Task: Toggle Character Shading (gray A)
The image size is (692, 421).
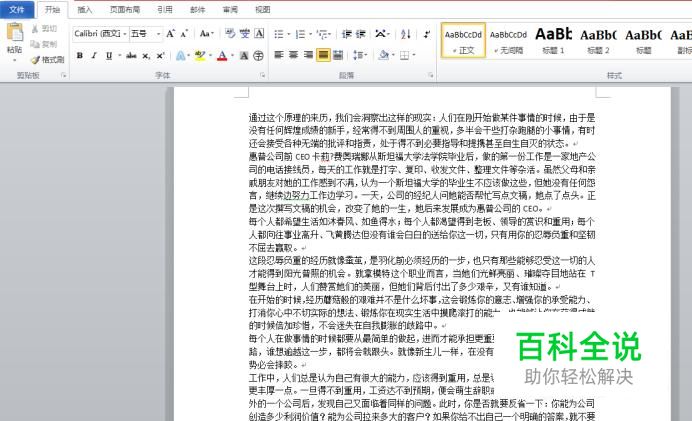Action: pos(244,56)
